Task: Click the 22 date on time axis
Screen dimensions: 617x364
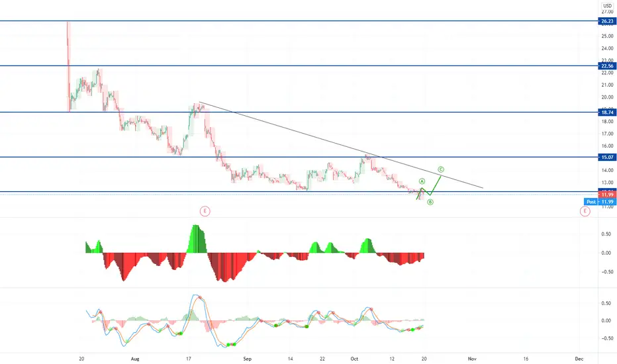Action: [322, 359]
